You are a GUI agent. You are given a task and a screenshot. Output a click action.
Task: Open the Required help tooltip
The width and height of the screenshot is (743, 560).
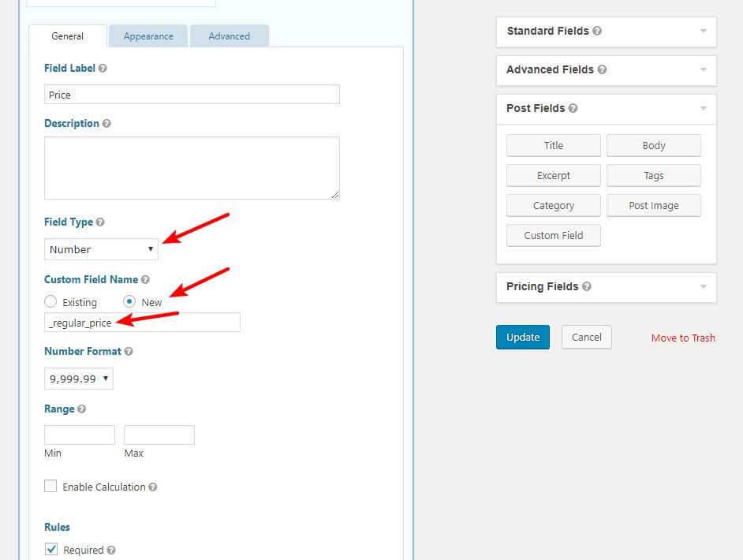(x=113, y=550)
